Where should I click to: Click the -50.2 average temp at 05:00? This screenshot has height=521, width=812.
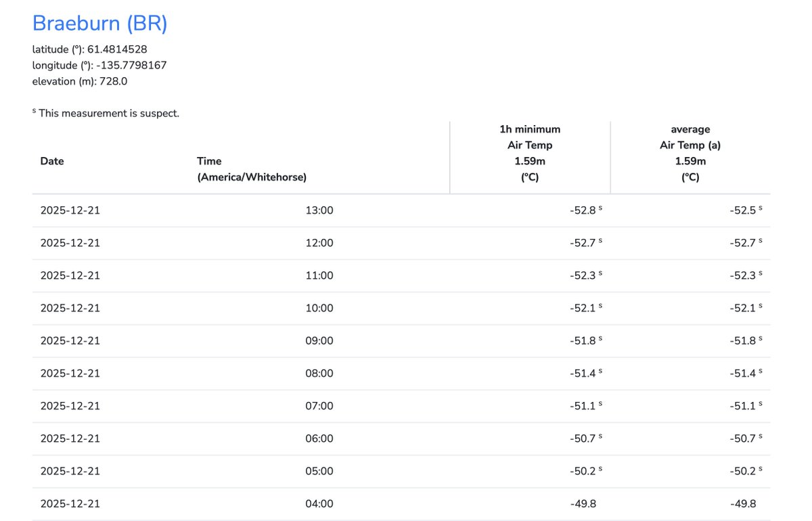pos(746,471)
